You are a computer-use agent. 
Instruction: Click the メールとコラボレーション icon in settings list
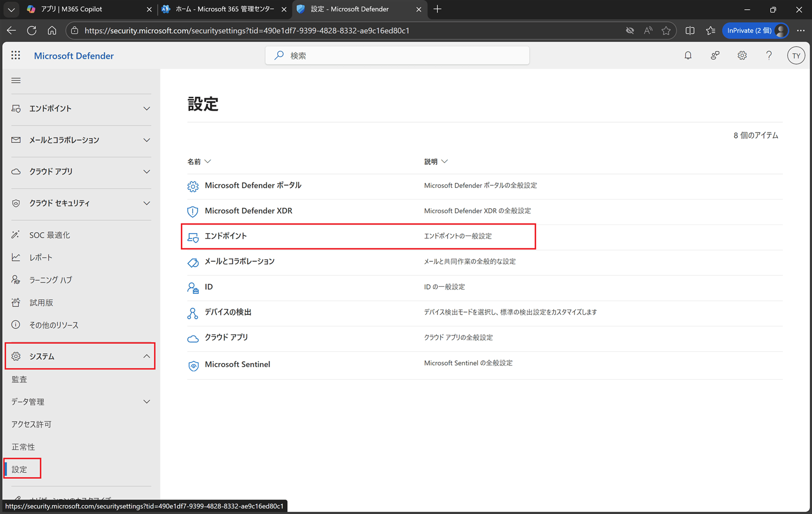click(x=193, y=262)
